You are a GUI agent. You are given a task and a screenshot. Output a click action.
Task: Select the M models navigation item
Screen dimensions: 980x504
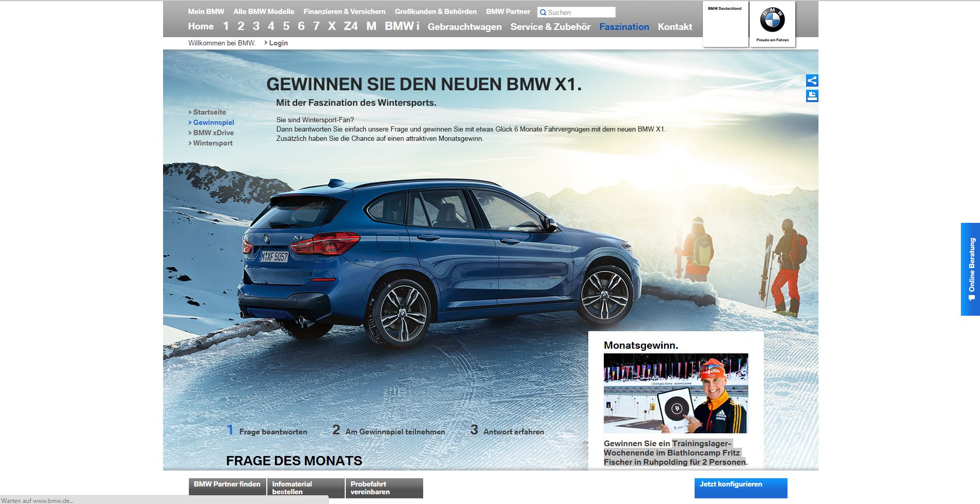[371, 26]
